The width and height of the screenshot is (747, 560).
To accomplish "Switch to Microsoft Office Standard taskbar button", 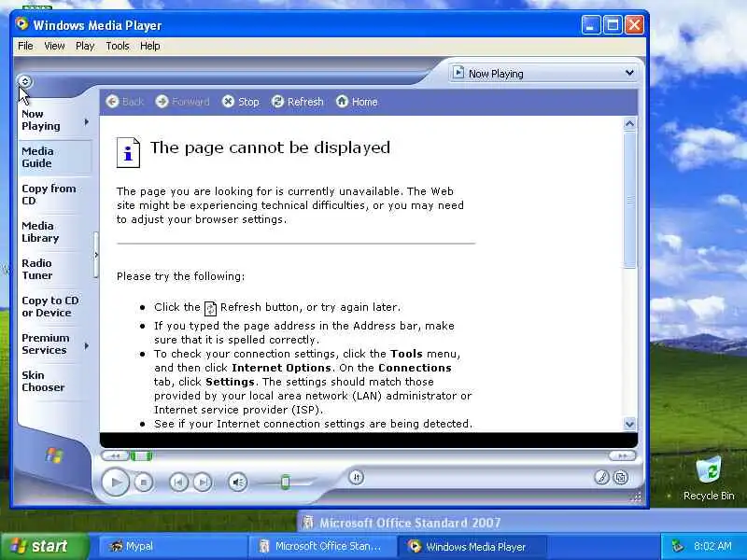I will 322,546.
